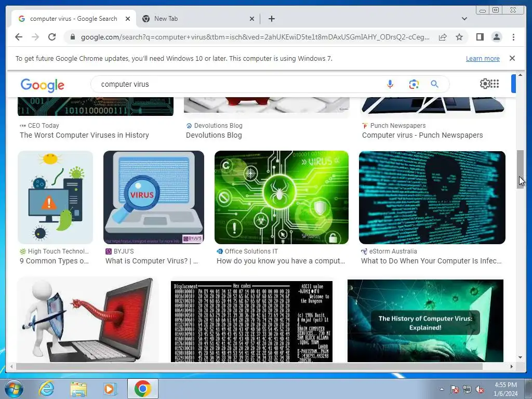Open Google quick settings gear
Image resolution: width=532 pixels, height=399 pixels.
(485, 84)
